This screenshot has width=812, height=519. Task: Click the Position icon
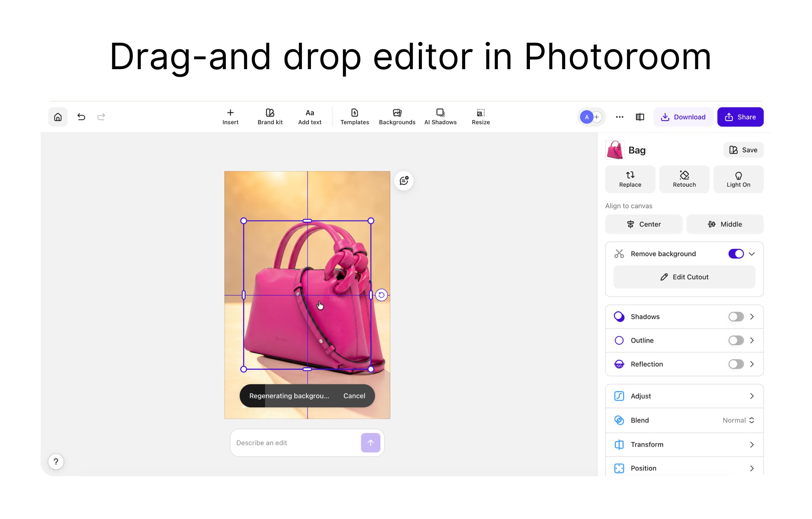pos(619,468)
